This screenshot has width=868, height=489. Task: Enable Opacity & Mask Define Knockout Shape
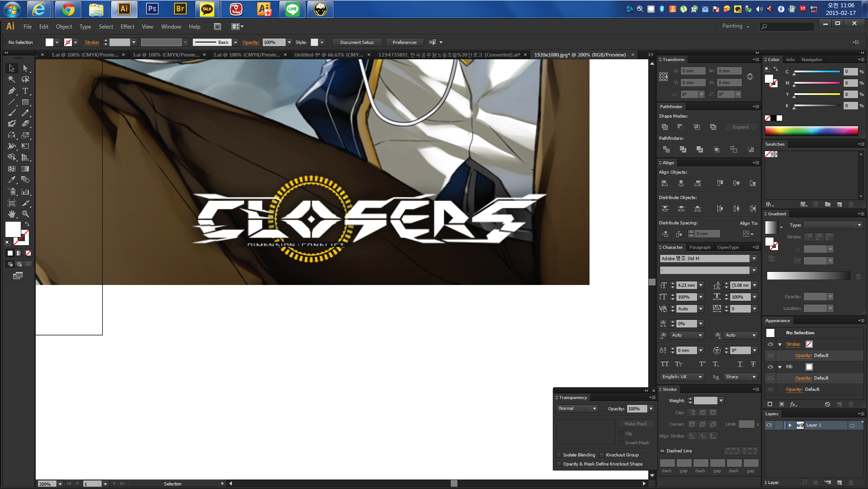point(559,464)
